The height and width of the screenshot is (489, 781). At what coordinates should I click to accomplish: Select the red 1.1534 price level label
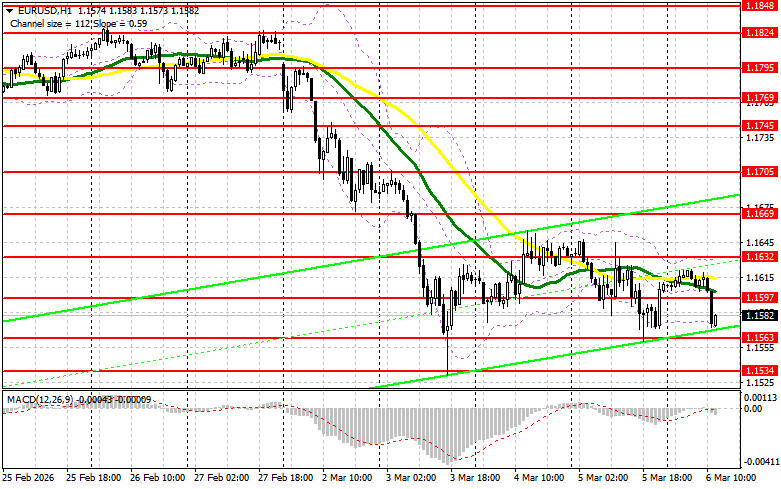[x=759, y=370]
